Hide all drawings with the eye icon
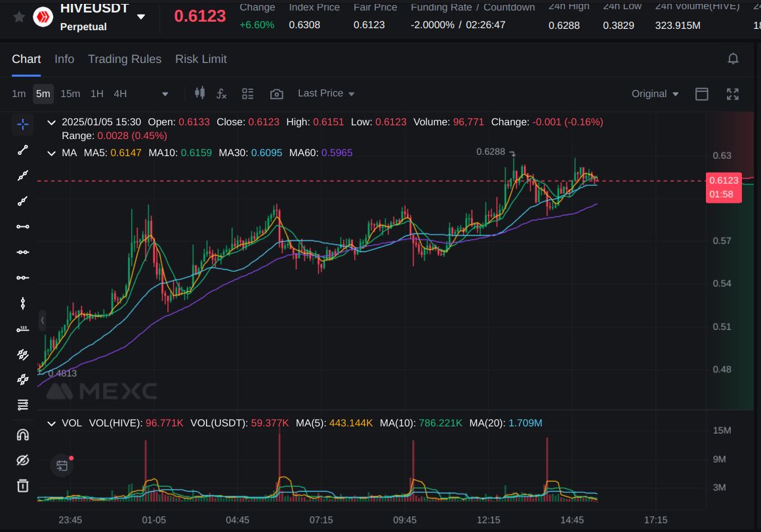This screenshot has height=532, width=761. 23,460
